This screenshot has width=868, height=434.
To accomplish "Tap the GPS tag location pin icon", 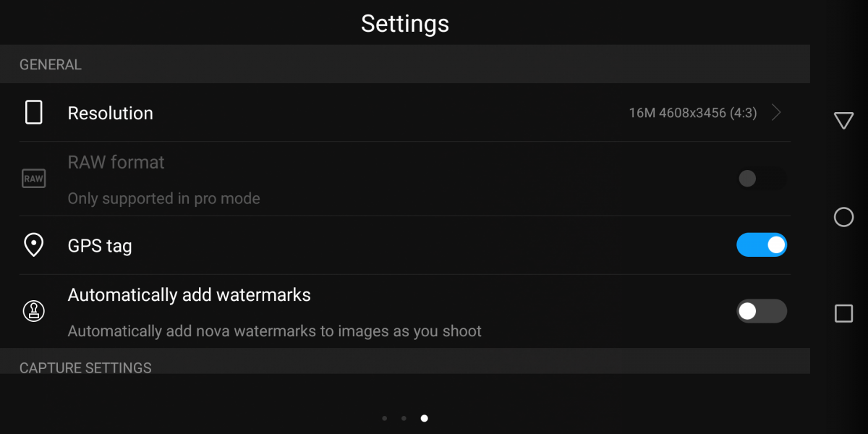I will (x=33, y=246).
